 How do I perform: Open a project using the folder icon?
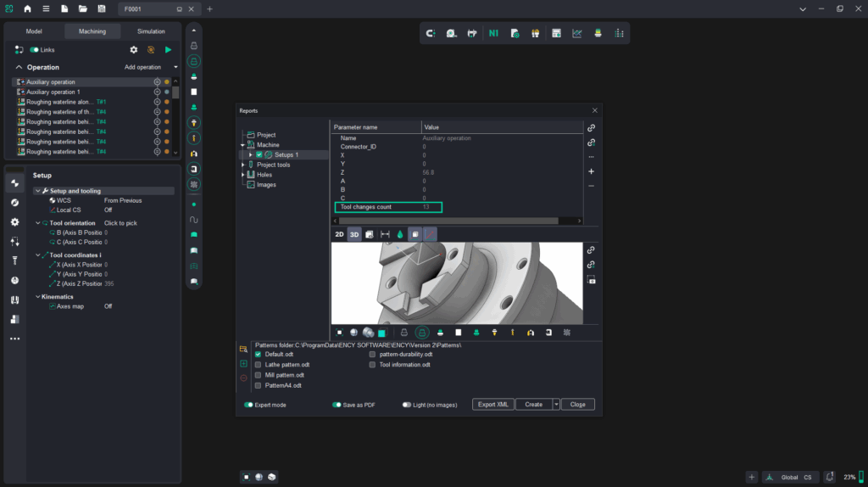82,8
